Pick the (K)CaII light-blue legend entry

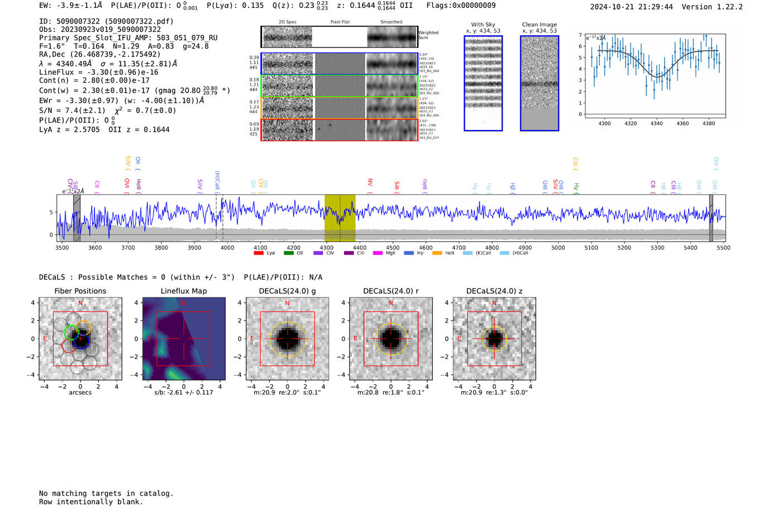coord(476,253)
